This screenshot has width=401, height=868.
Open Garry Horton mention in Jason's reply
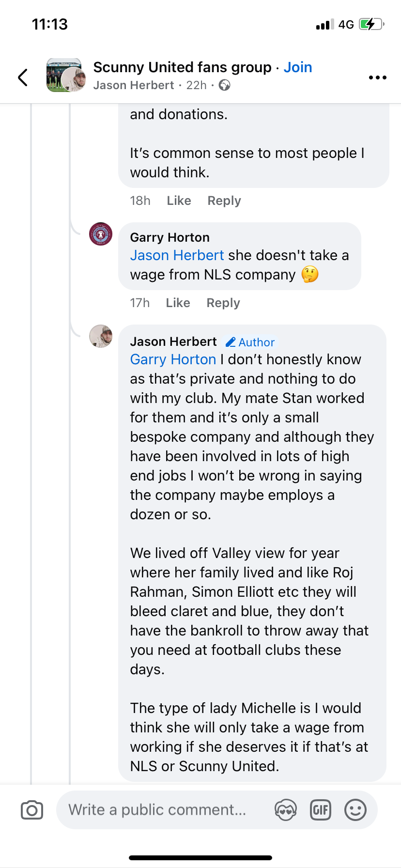pyautogui.click(x=173, y=359)
